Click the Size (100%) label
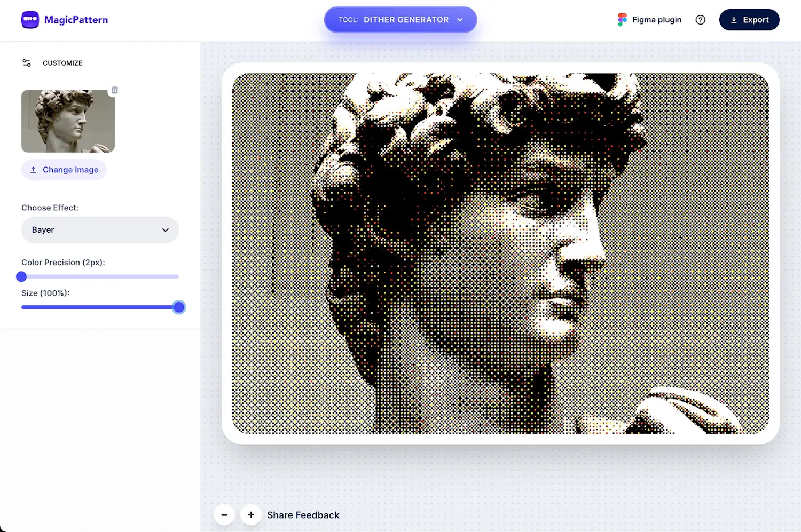This screenshot has height=532, width=801. tap(45, 293)
